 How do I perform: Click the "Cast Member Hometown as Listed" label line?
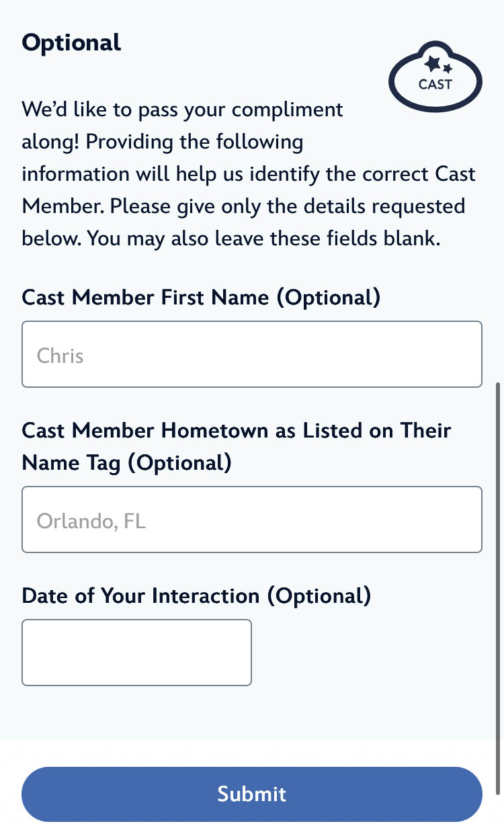click(x=237, y=430)
